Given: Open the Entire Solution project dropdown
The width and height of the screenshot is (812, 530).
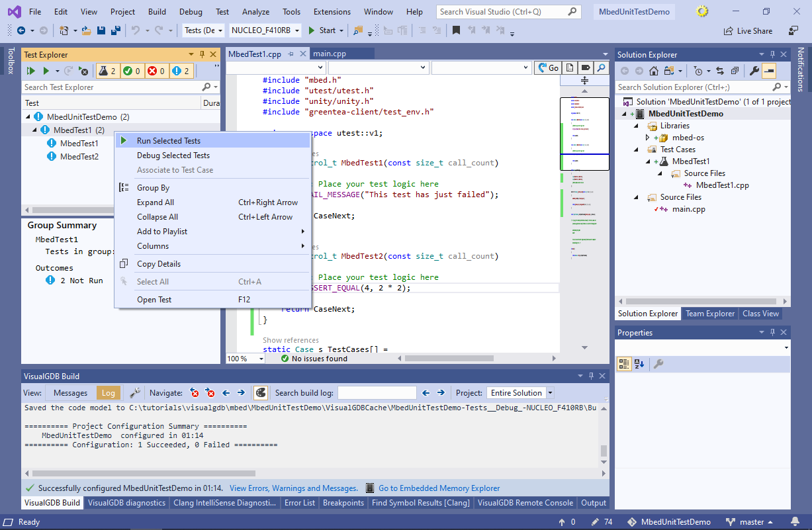Looking at the screenshot, I should (520, 393).
